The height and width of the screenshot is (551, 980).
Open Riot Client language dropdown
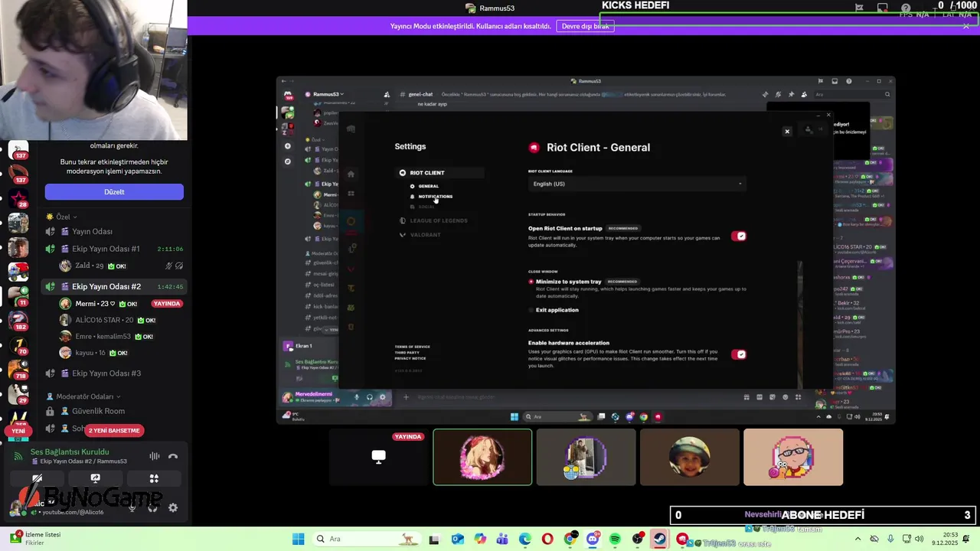pyautogui.click(x=637, y=184)
